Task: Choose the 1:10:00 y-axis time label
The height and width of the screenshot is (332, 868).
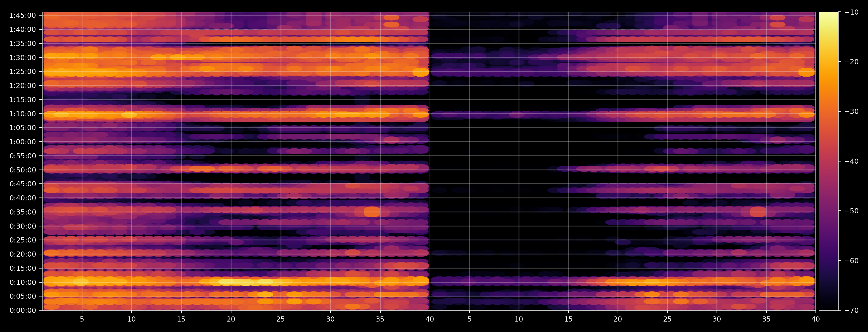Action: click(23, 114)
